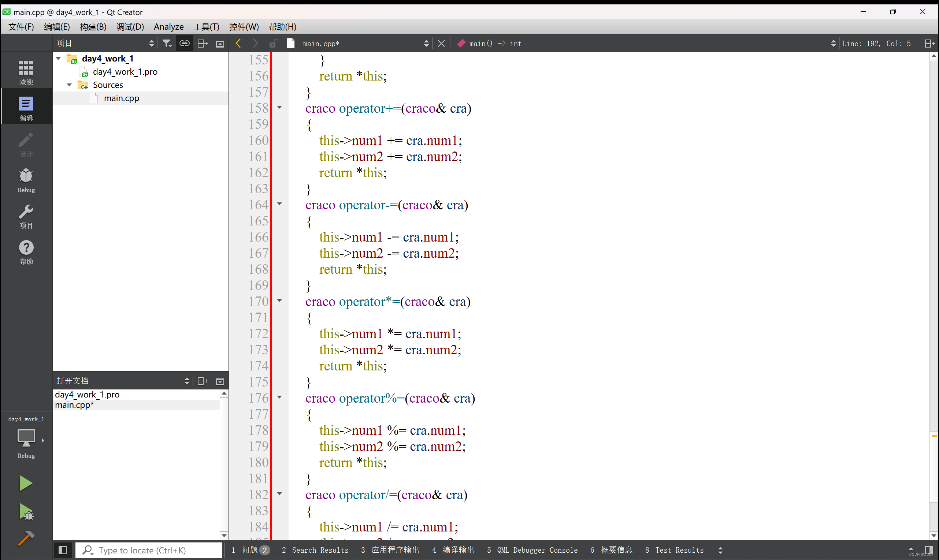Enable Synchronize with Editor link icon
939x560 pixels.
[184, 43]
